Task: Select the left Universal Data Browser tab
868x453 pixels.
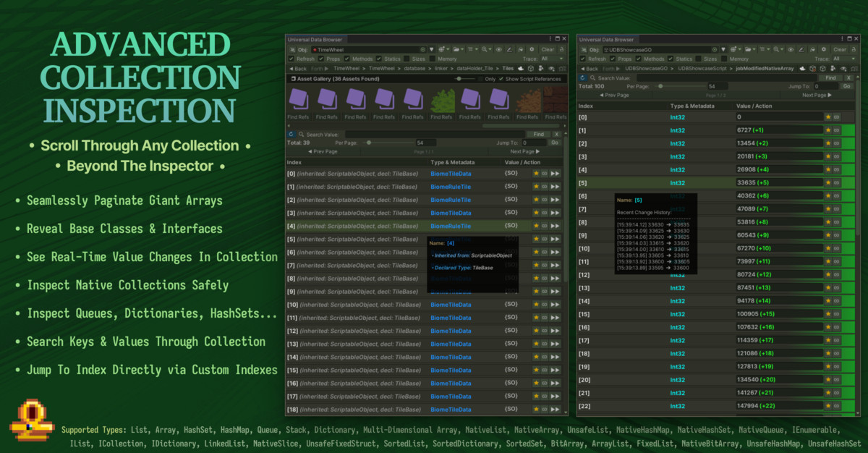Action: click(315, 39)
